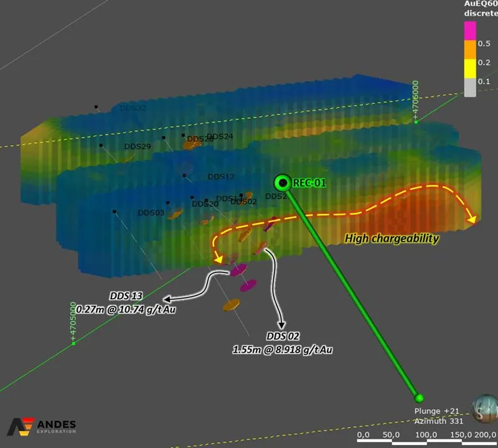
Task: Click the magenta color swatch in legend
Action: pos(470,30)
